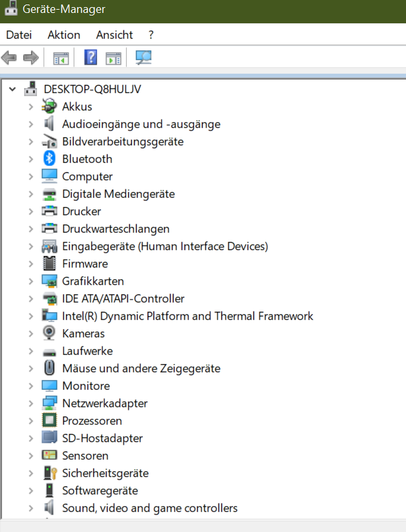Select the SD-Hostadapter label
Screen dimensions: 406x532
click(102, 438)
